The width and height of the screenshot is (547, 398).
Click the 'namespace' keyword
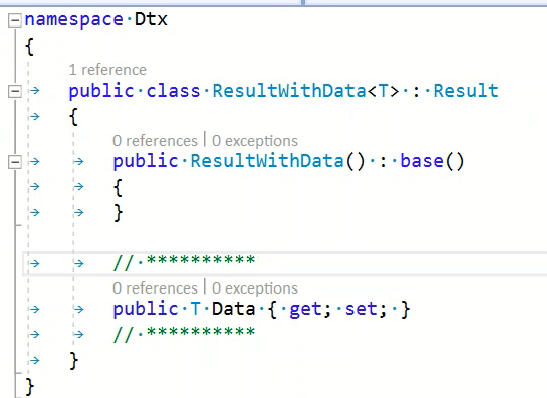[x=74, y=20]
